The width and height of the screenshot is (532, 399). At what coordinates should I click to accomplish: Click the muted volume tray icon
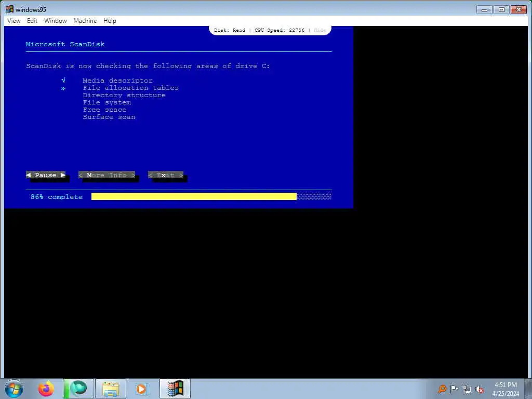coord(480,389)
